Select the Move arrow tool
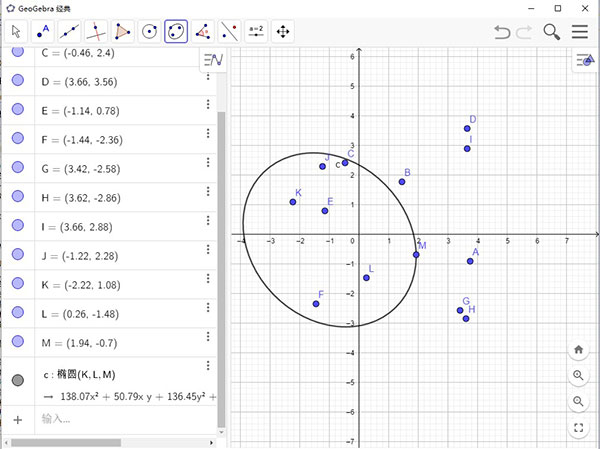This screenshot has height=449, width=600. click(x=16, y=31)
